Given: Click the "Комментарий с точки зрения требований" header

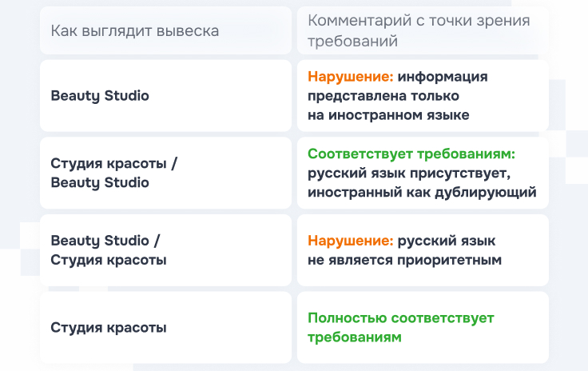Looking at the screenshot, I should pos(418,30).
